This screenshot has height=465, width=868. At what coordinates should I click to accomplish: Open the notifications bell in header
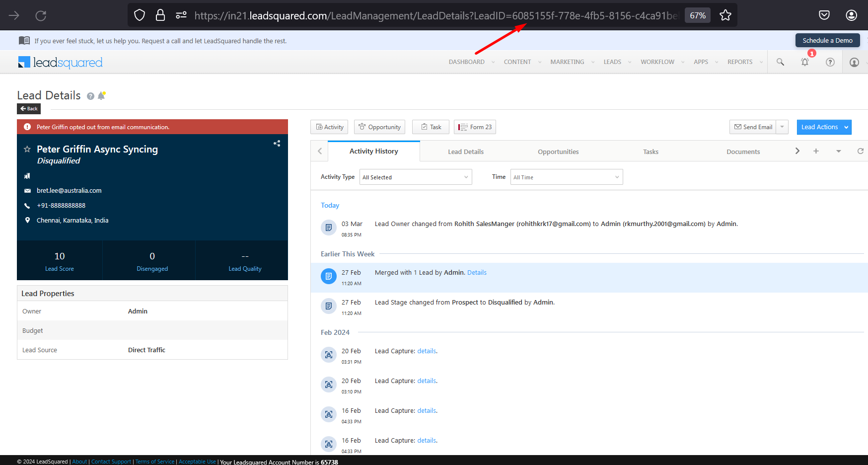[804, 62]
